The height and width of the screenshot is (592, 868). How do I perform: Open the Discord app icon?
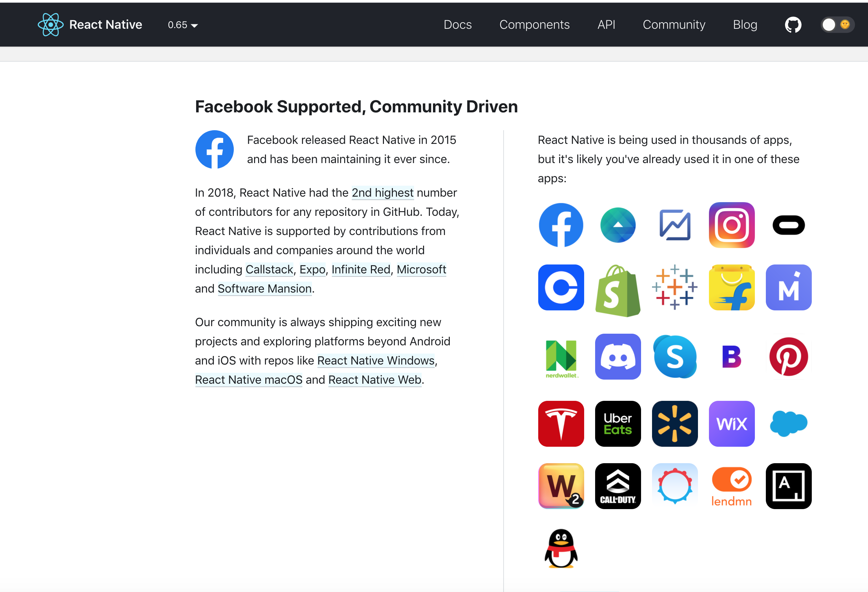coord(618,357)
